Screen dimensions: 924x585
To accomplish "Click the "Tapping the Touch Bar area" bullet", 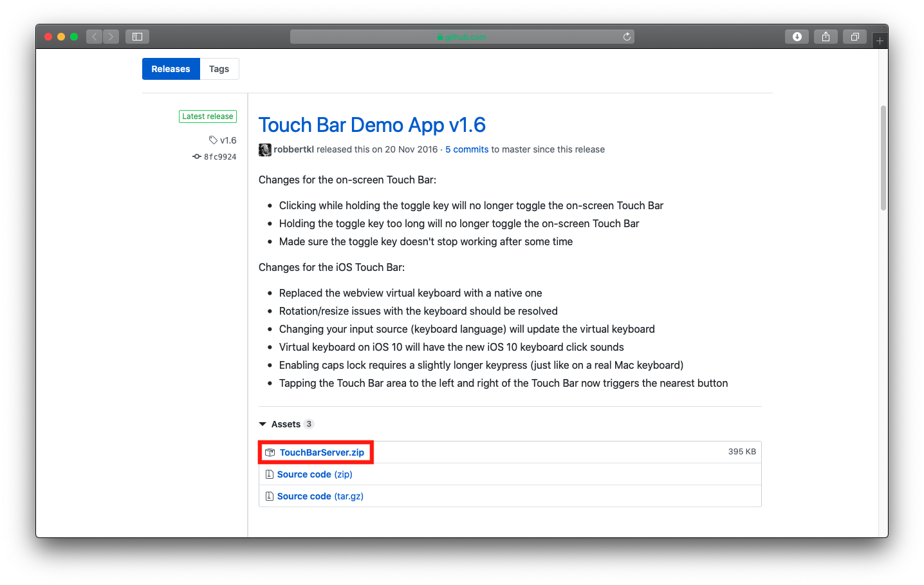I will pos(504,383).
